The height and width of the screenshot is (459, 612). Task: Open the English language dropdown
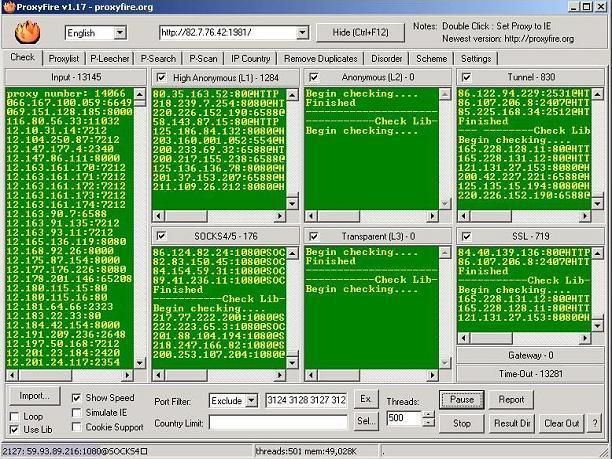coord(120,33)
